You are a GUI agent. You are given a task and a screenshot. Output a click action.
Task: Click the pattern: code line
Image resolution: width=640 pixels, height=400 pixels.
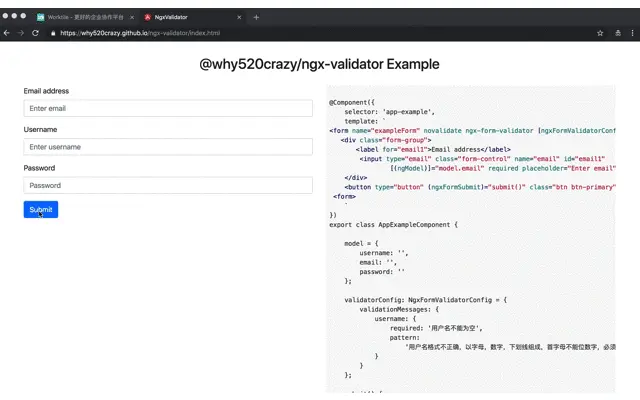coord(404,338)
